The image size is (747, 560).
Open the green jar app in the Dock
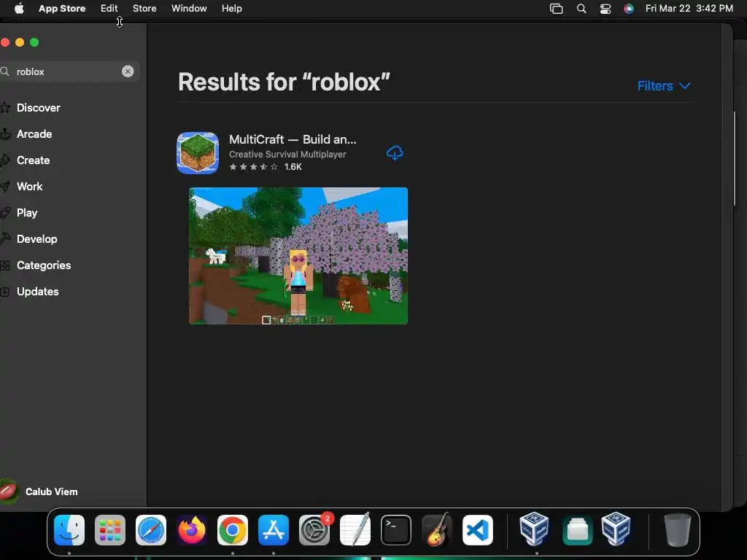click(578, 530)
